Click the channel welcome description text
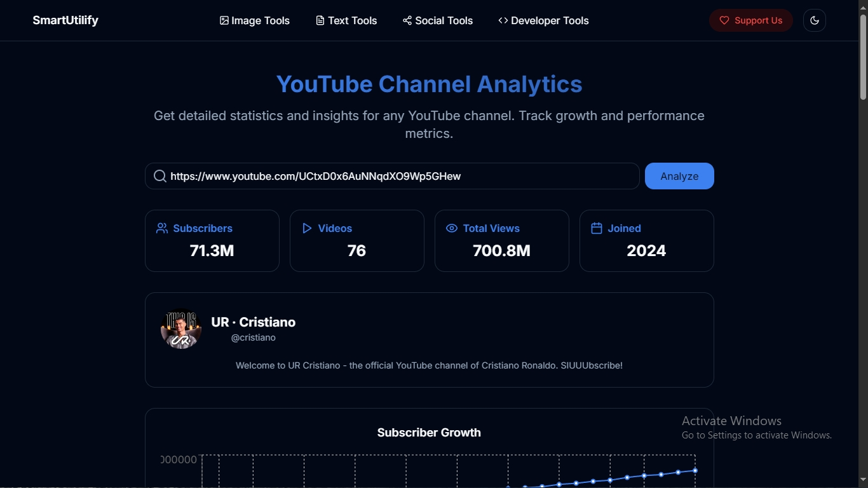The image size is (868, 488). [429, 365]
